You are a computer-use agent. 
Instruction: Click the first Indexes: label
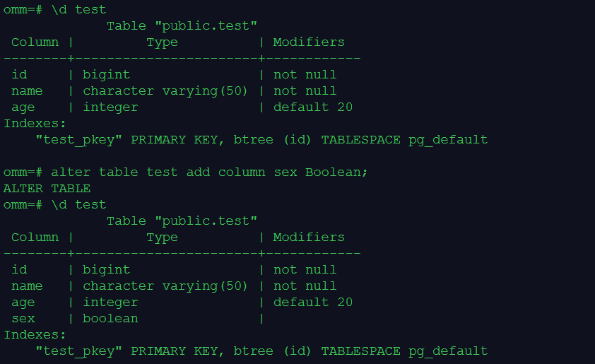click(35, 123)
